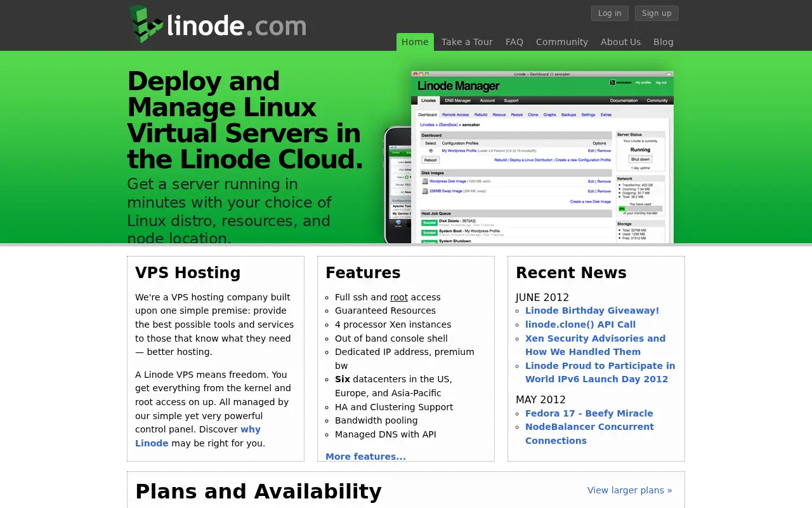Screen dimensions: 812x508
Task: Click the Linode Manager dashboard screenshot
Action: click(542, 157)
